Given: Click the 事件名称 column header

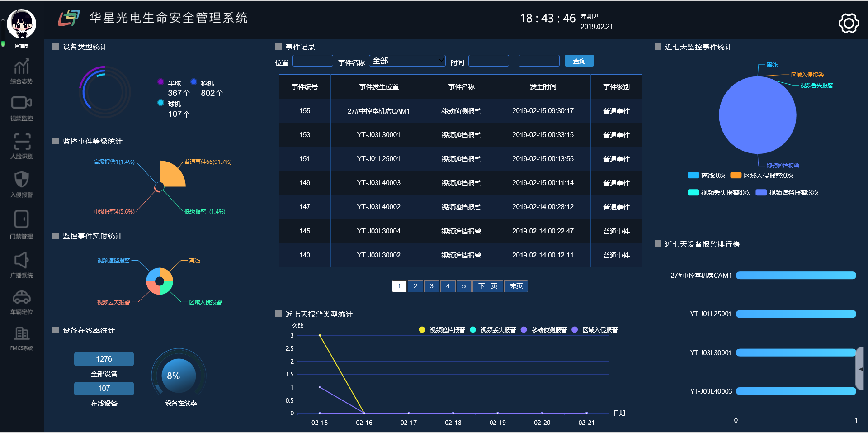Looking at the screenshot, I should coord(461,87).
